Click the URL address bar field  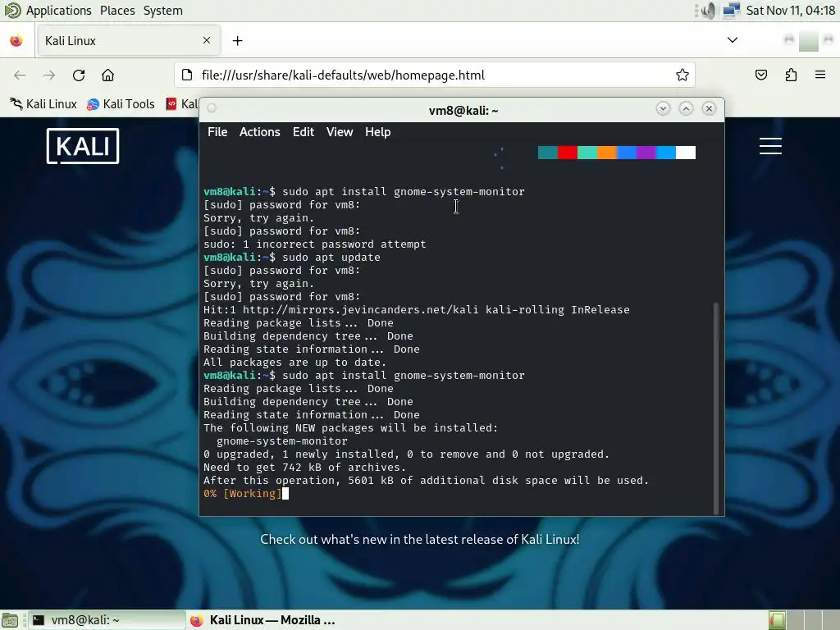434,75
